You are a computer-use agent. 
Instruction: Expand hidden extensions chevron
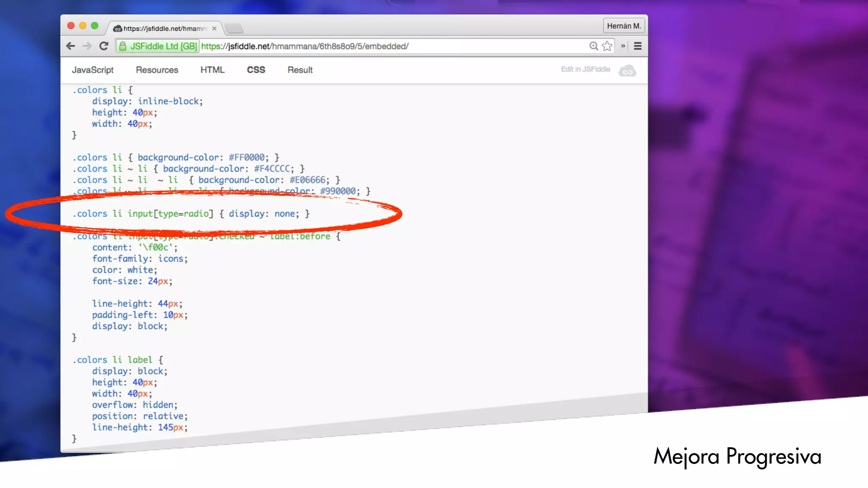pyautogui.click(x=623, y=46)
